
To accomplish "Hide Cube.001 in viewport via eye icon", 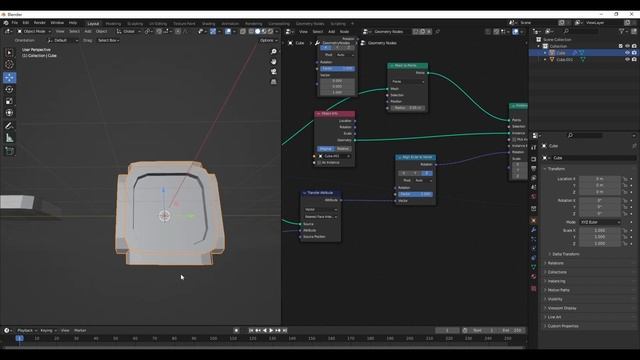I will point(627,60).
